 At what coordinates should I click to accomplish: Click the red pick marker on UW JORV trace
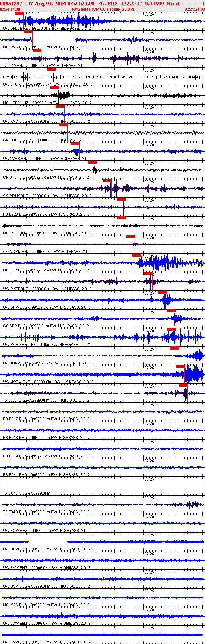(174, 348)
